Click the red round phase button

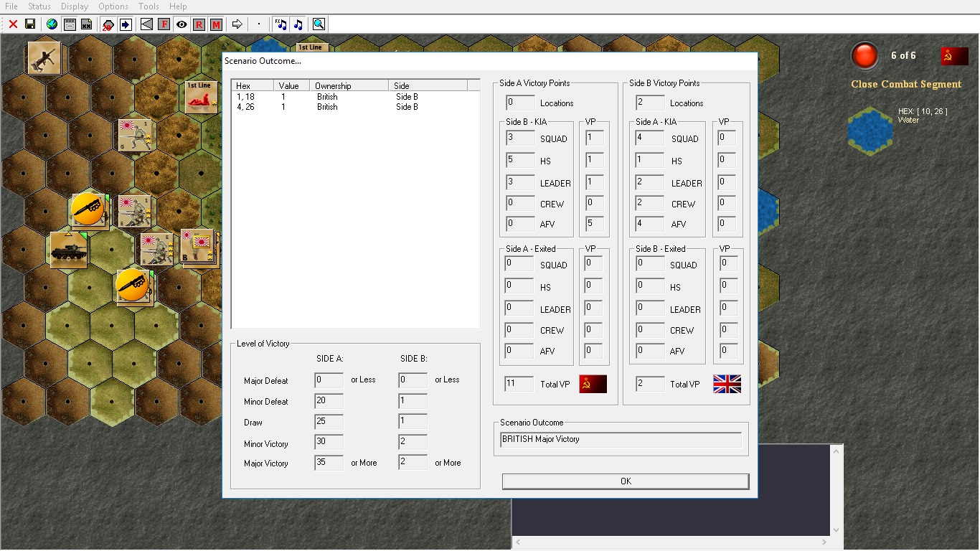[x=864, y=56]
